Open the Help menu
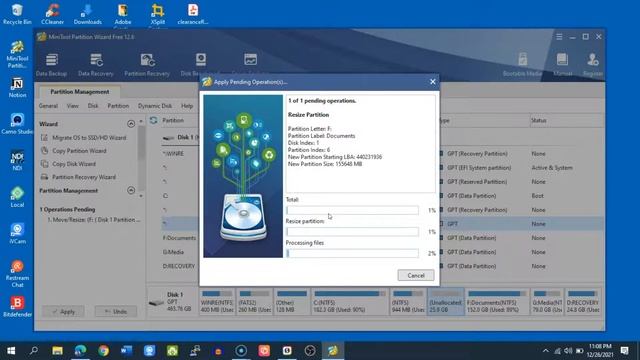 [x=187, y=106]
